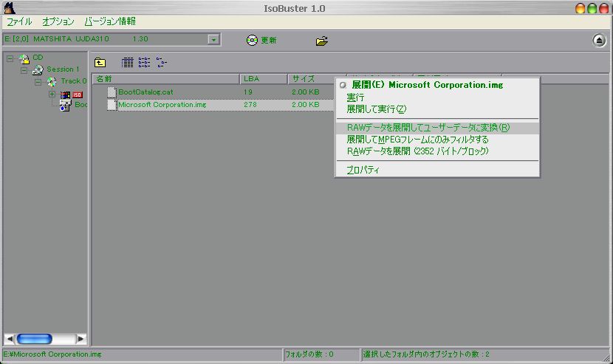Select the Session 1 disc icon
Viewport: 613px width, 364px height.
[38, 70]
